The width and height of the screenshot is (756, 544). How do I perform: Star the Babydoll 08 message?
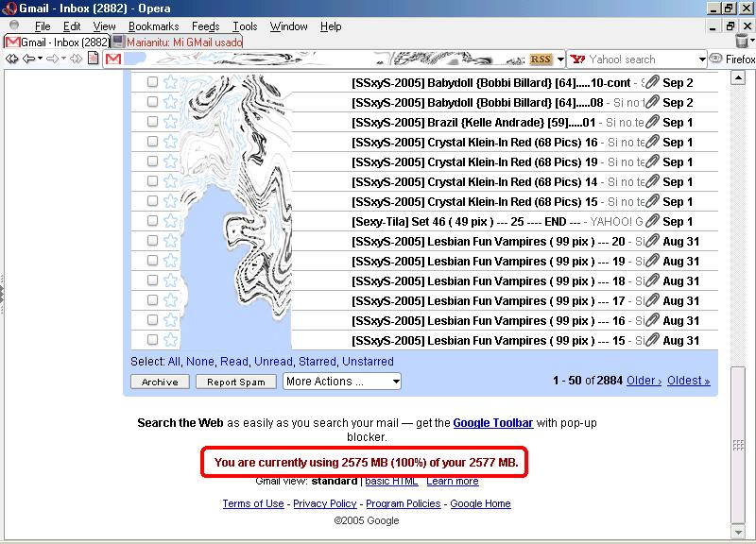171,102
